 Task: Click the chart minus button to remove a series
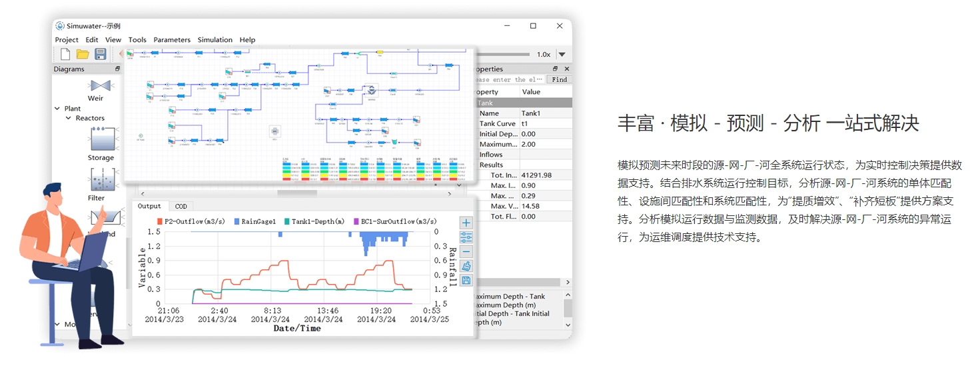[466, 252]
